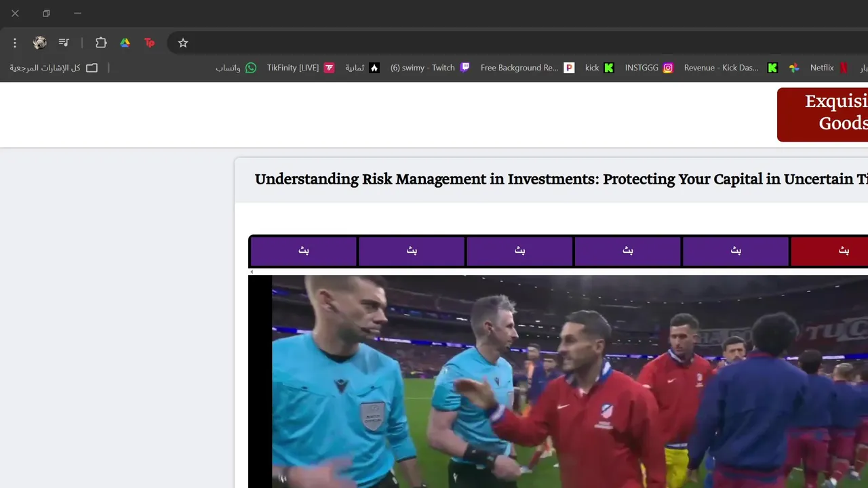This screenshot has width=868, height=488.
Task: Open the كل الإشارات المرجعية bookmarks folder
Action: (54, 68)
